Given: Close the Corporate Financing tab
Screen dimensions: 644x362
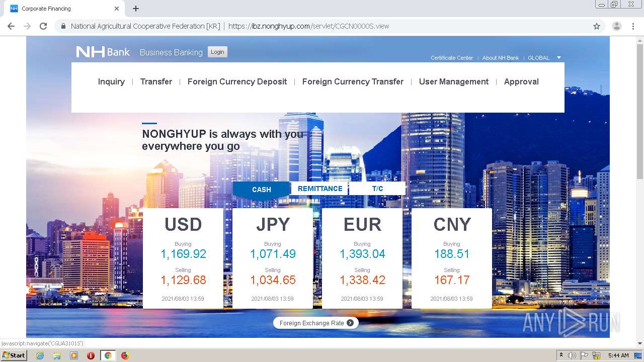Looking at the screenshot, I should 117,9.
